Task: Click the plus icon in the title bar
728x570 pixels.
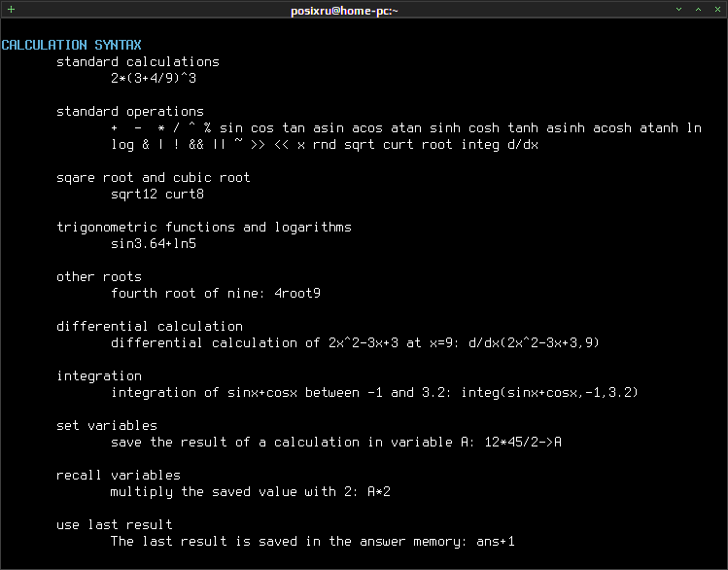Action: [11, 9]
